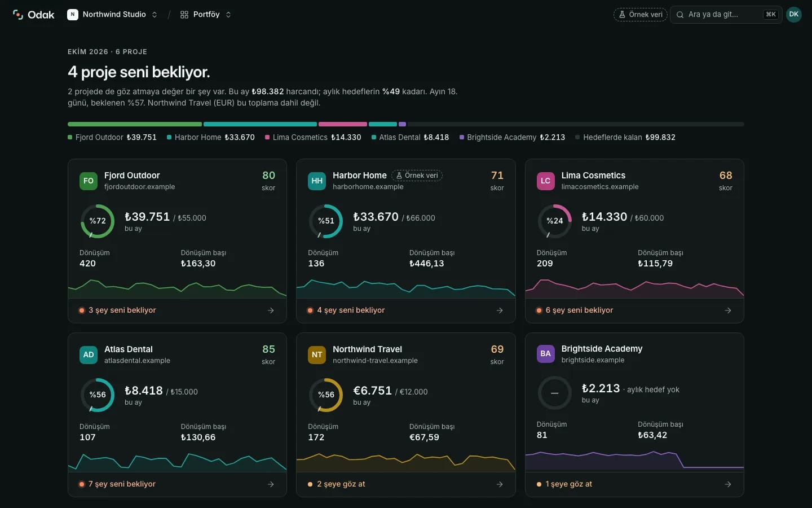Click the pink Lima Cosmetics budget bar segment

(343, 124)
